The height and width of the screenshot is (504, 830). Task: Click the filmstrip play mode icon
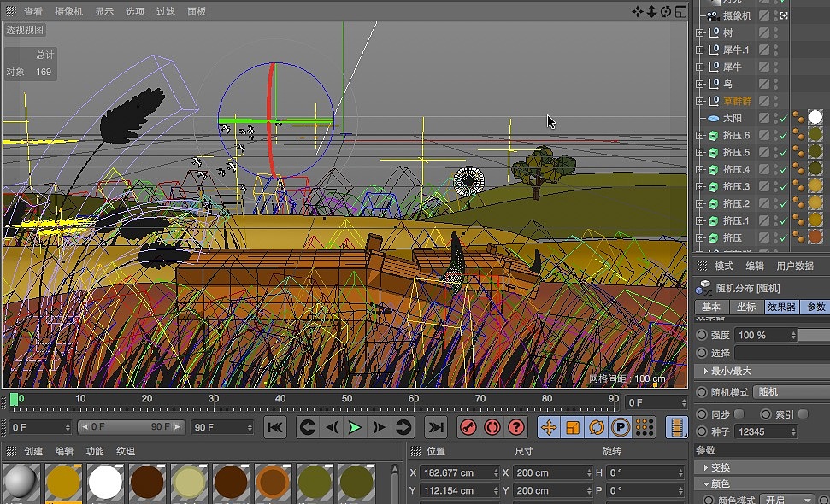tap(676, 427)
